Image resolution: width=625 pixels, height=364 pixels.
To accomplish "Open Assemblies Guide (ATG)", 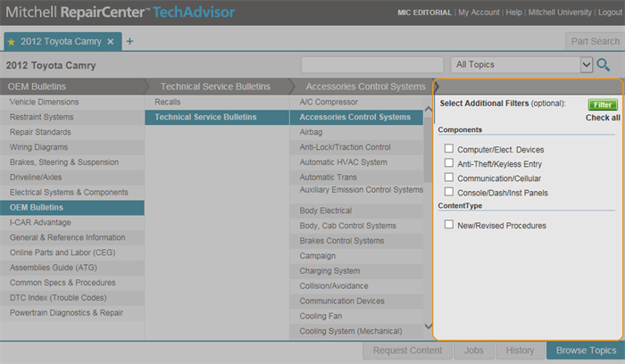I will pos(72,268).
